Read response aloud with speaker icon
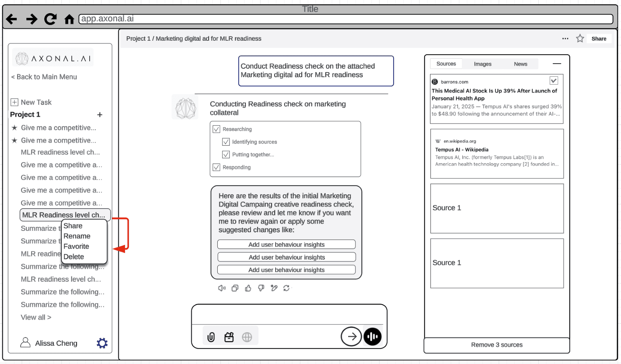This screenshot has height=364, width=621. pos(222,288)
